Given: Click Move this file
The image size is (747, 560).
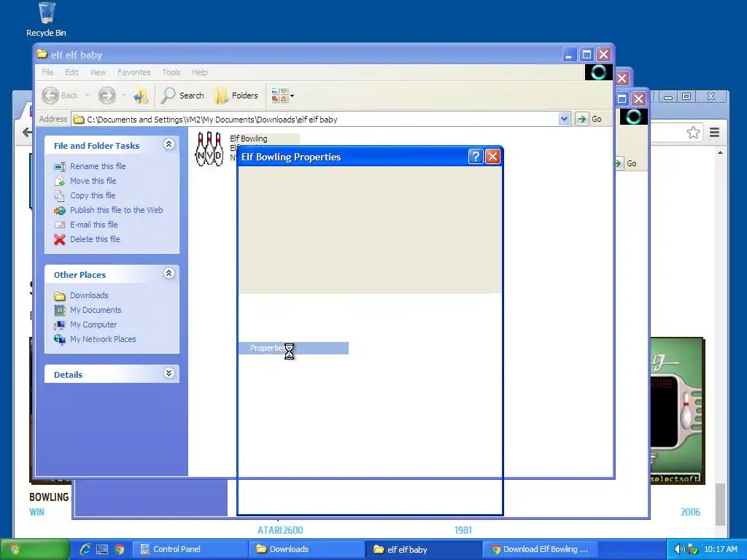Looking at the screenshot, I should point(93,181).
